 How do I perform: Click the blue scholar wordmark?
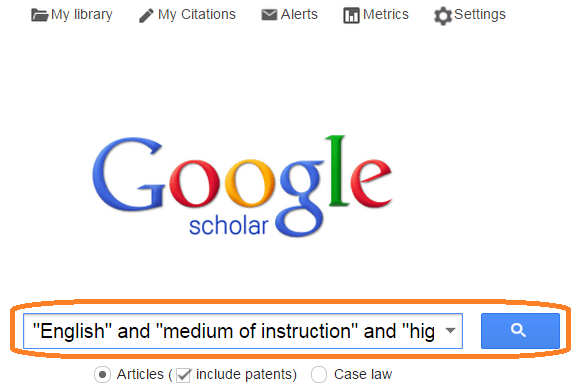coord(229,226)
